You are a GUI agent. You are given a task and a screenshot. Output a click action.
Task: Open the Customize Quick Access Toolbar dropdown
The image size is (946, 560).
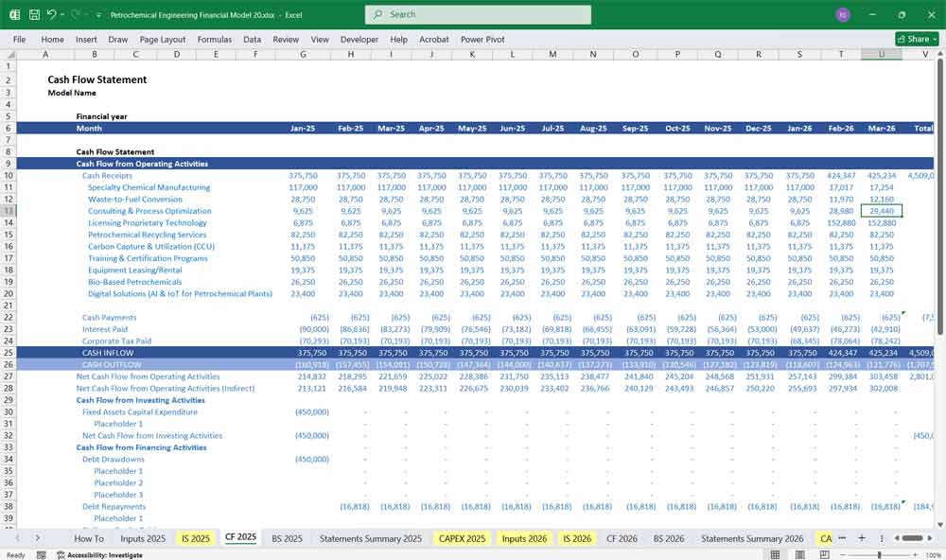pos(96,14)
